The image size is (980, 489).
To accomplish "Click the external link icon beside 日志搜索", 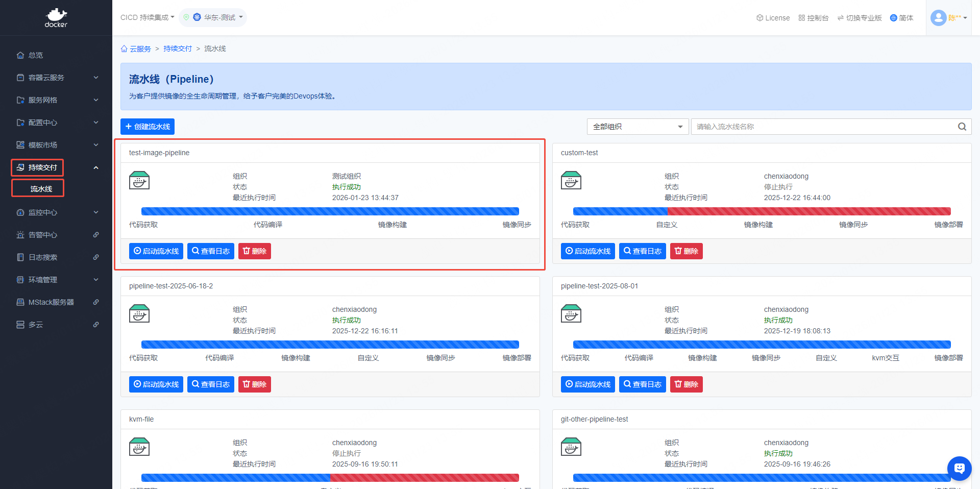I will pos(96,257).
